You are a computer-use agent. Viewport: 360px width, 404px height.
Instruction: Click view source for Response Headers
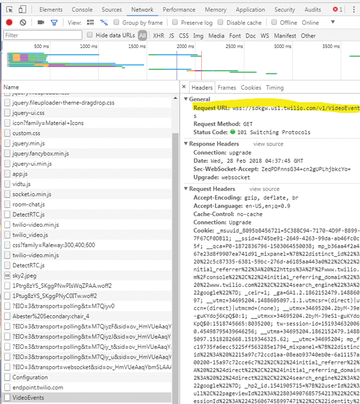[x=268, y=144]
